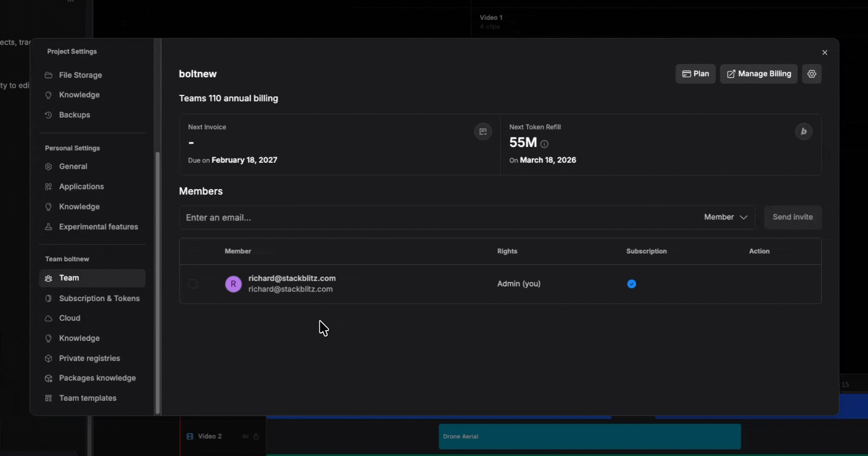Open the Member role dropdown
Image resolution: width=868 pixels, height=456 pixels.
pos(725,217)
